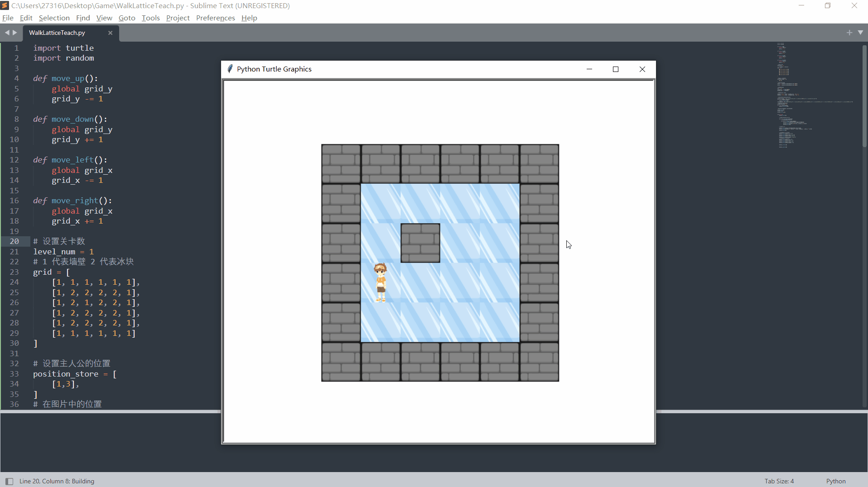
Task: Open the Selection menu
Action: point(54,18)
